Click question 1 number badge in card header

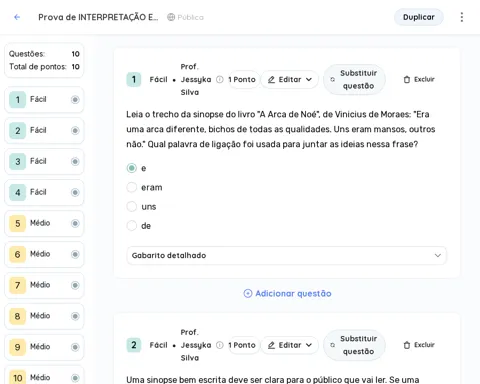coord(134,79)
